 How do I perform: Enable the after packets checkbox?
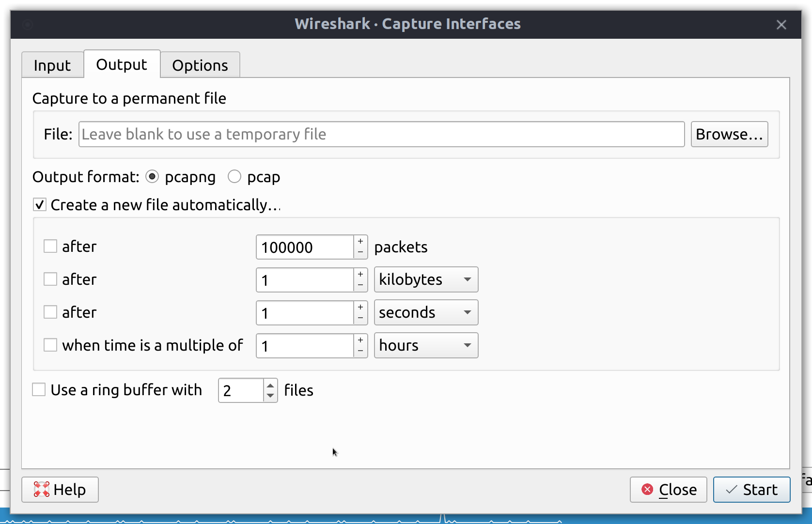coord(50,247)
